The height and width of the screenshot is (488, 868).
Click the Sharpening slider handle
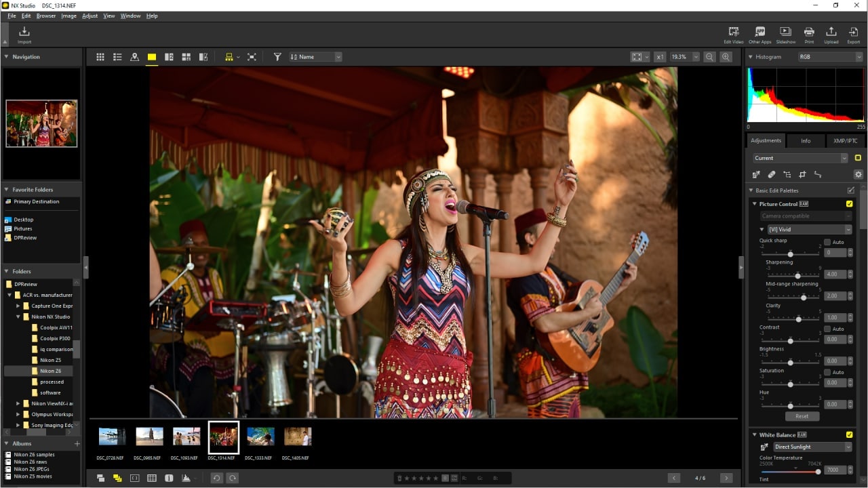[797, 276]
